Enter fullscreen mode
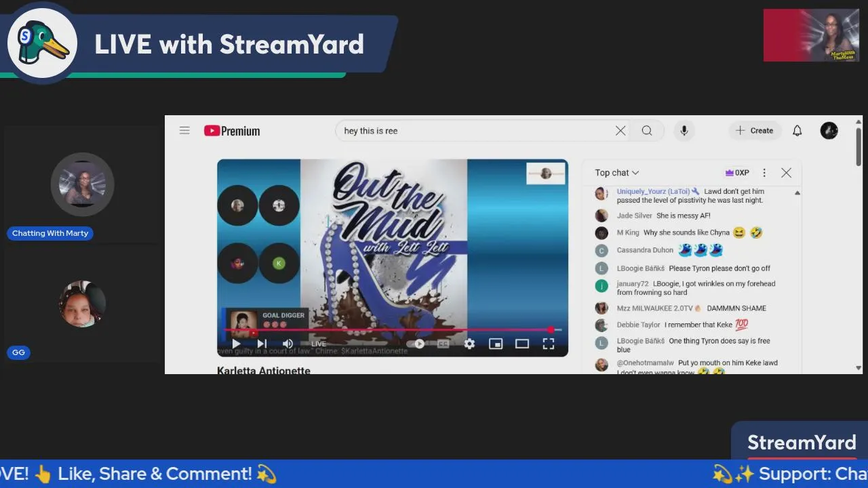Screen dimensions: 868x488 [x=548, y=344]
